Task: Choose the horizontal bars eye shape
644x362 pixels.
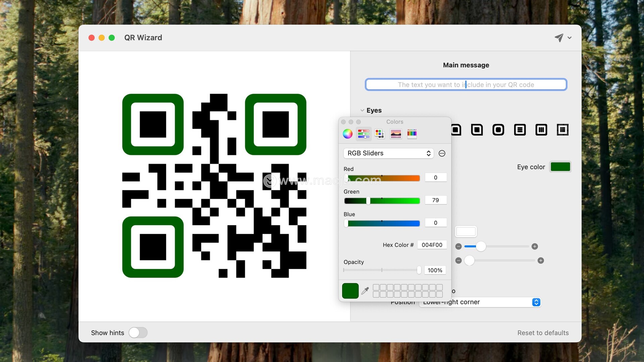Action: coord(520,129)
